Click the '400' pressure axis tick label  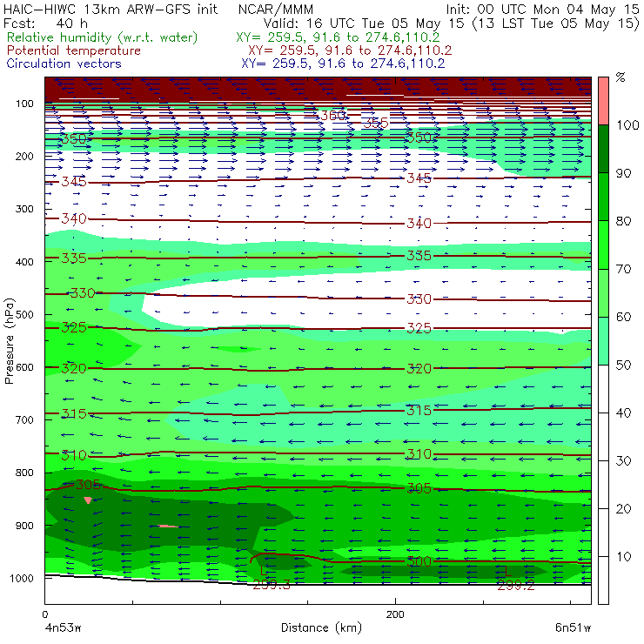tap(24, 262)
